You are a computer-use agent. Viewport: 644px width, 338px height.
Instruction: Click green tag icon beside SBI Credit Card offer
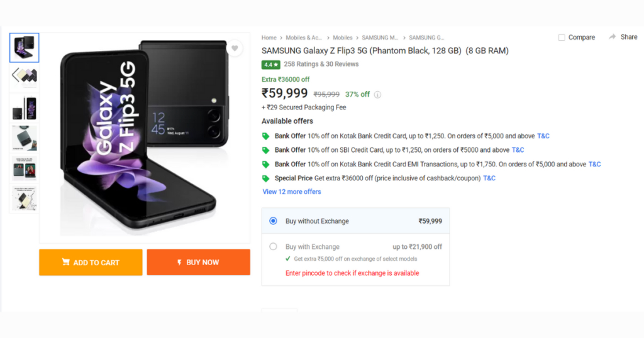click(266, 150)
